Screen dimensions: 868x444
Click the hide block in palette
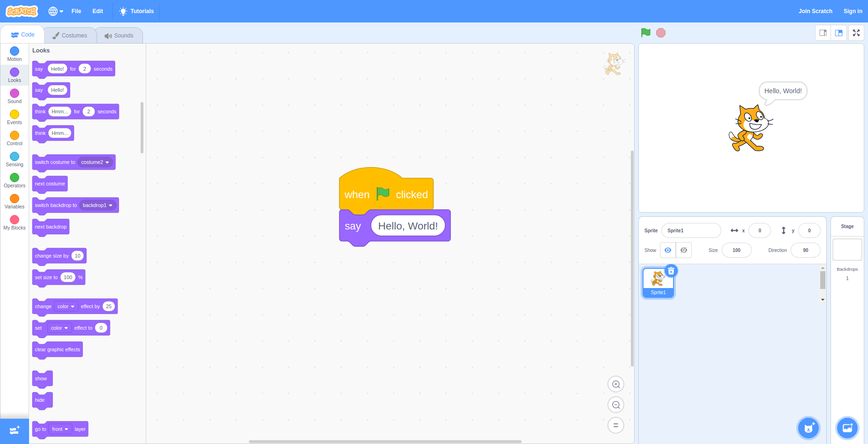pyautogui.click(x=42, y=400)
